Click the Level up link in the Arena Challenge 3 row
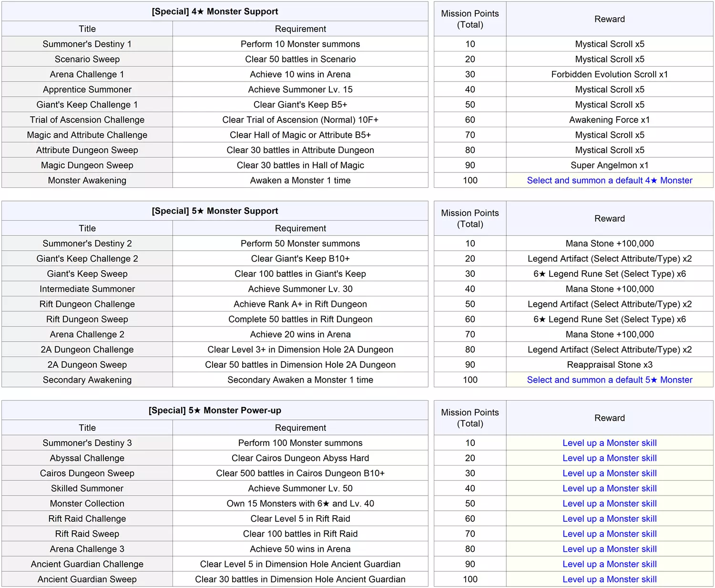This screenshot has height=588, width=715. (x=609, y=549)
